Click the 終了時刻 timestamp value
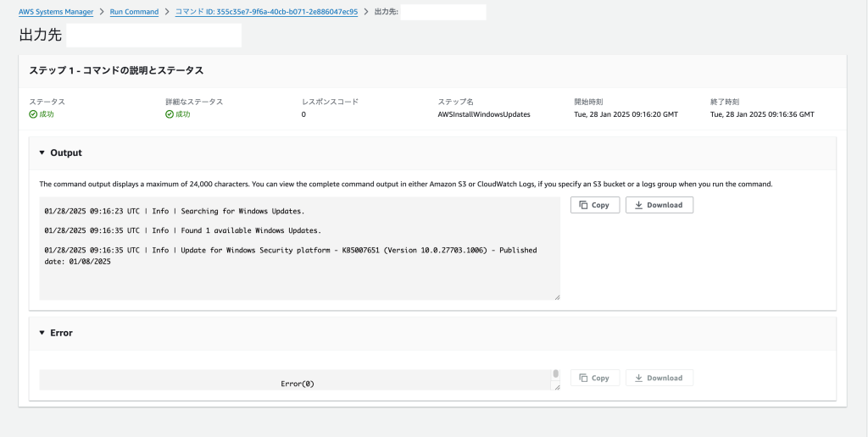 pyautogui.click(x=762, y=114)
